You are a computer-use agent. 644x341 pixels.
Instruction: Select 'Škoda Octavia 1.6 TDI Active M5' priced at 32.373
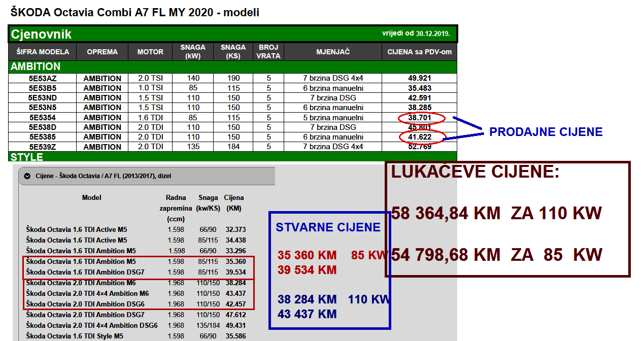pyautogui.click(x=77, y=229)
